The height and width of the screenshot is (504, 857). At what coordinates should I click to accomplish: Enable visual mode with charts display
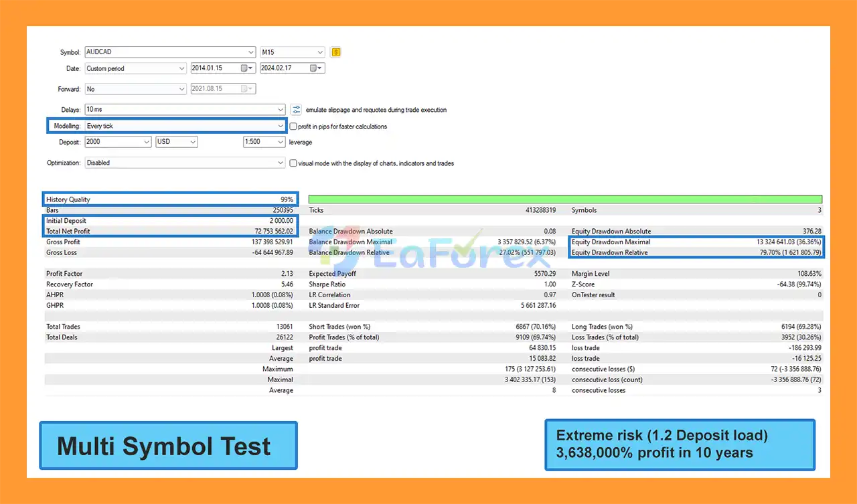coord(293,163)
